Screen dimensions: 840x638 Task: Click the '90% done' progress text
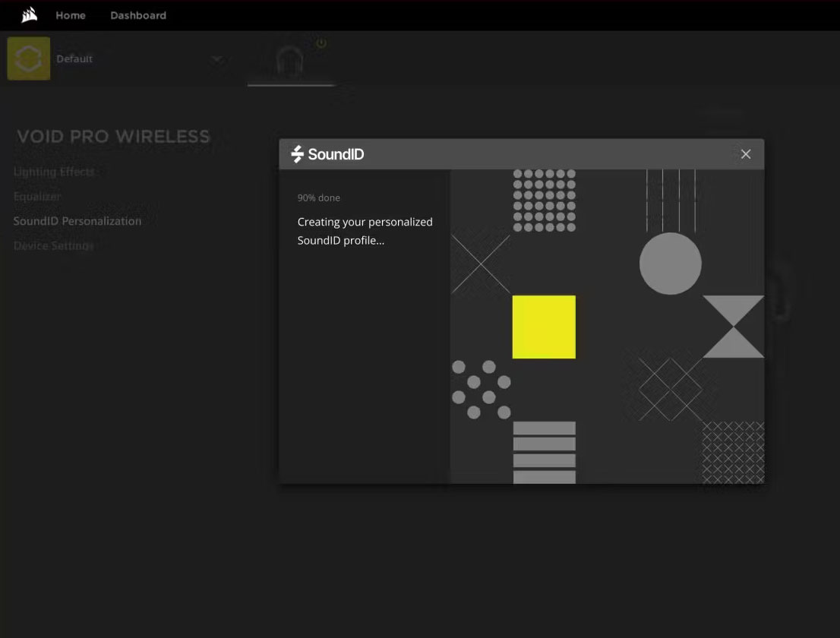click(319, 197)
